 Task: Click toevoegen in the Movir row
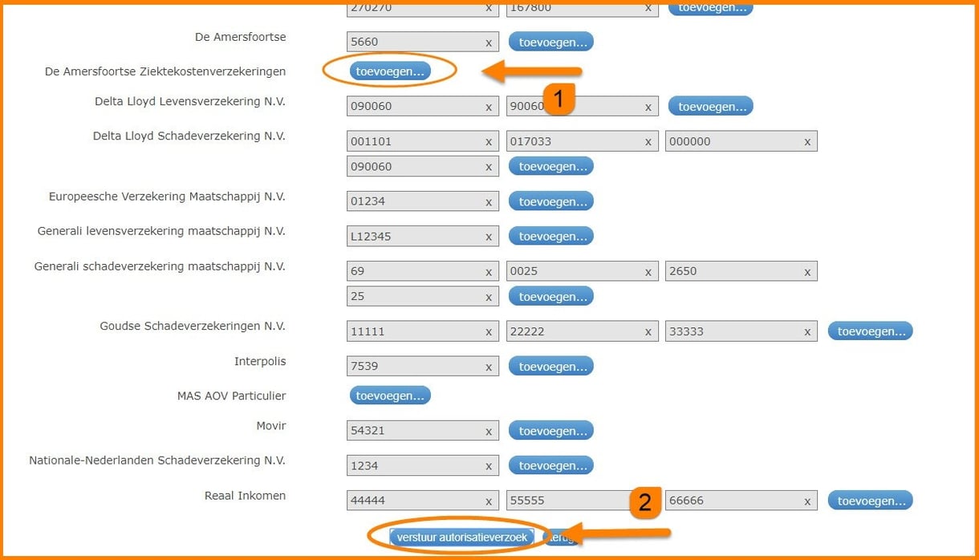coord(551,431)
